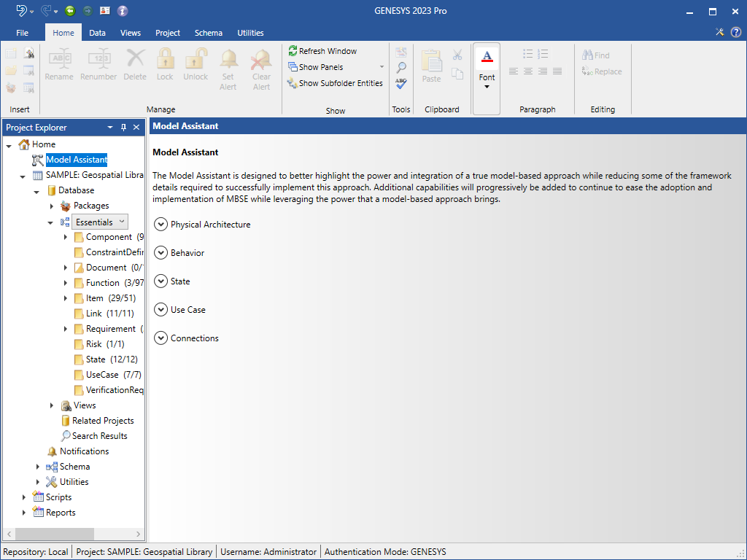Click the align left paragraph icon
This screenshot has height=560, width=747.
(514, 71)
